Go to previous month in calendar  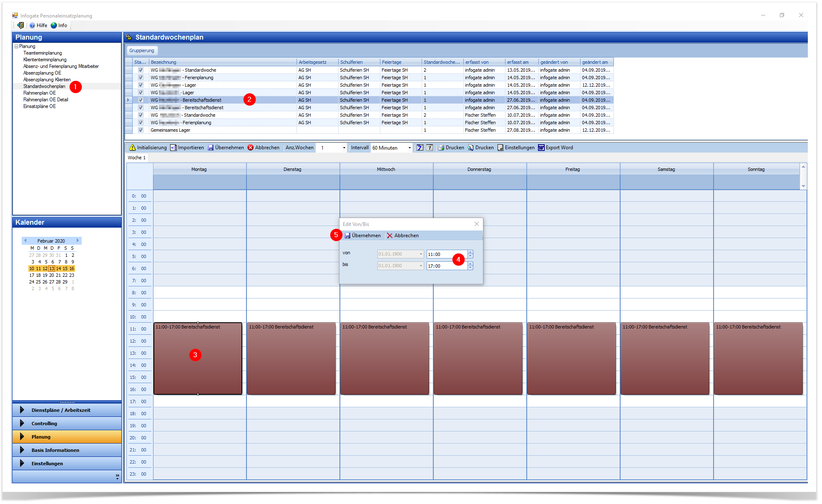click(x=25, y=241)
